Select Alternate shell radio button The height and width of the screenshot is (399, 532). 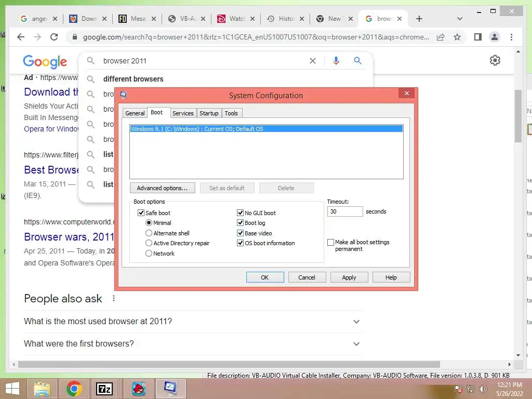[x=149, y=233]
